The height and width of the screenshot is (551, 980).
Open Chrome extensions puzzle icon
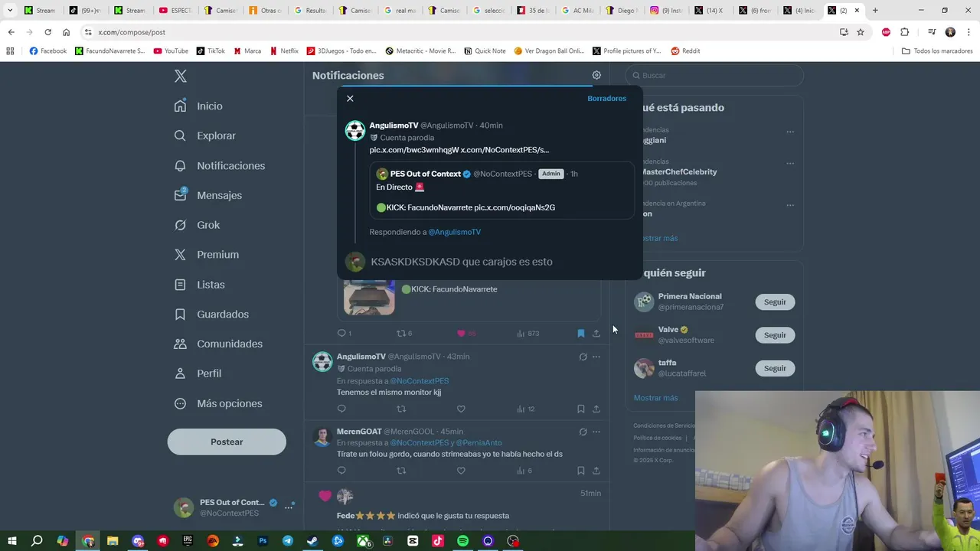pyautogui.click(x=904, y=32)
